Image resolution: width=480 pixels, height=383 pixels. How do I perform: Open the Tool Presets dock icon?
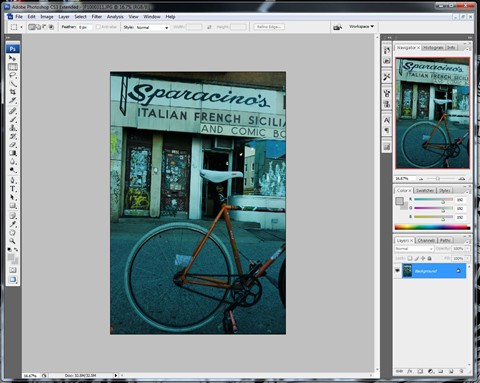(x=387, y=77)
